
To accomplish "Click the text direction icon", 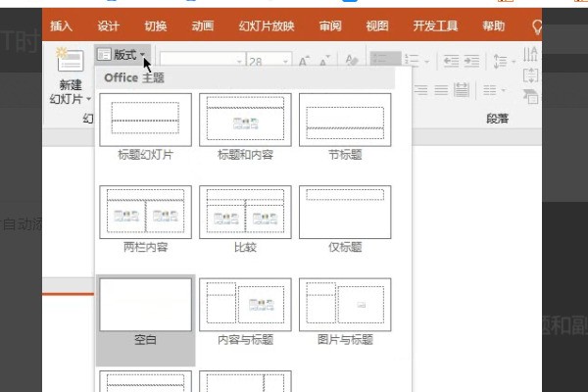I will click(x=530, y=55).
